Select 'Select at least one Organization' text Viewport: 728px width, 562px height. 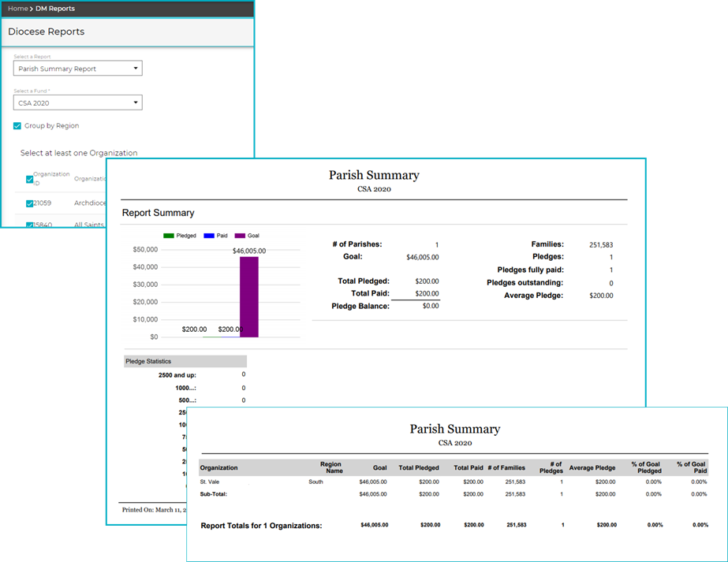click(x=79, y=153)
